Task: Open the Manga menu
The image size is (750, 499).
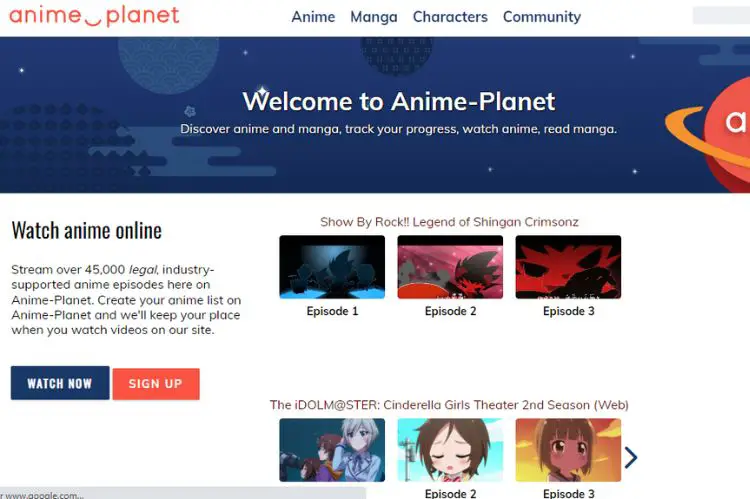Action: coord(374,17)
